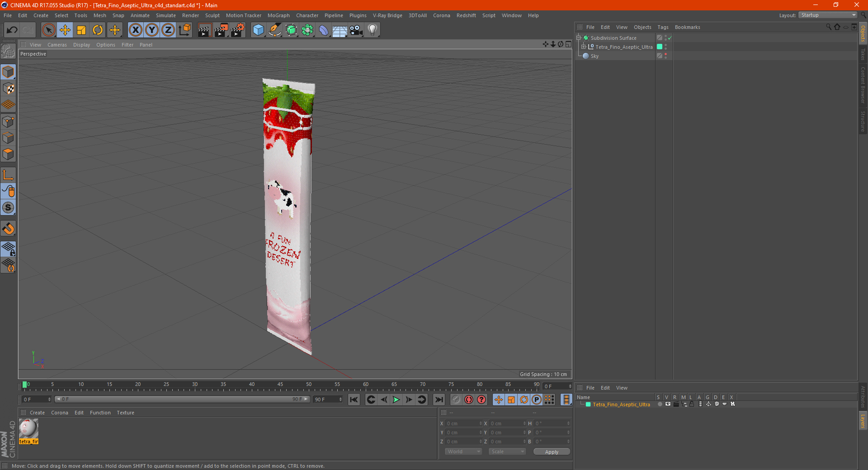Make object editable in left palette
Screen dimensions: 868x470
pyautogui.click(x=8, y=52)
